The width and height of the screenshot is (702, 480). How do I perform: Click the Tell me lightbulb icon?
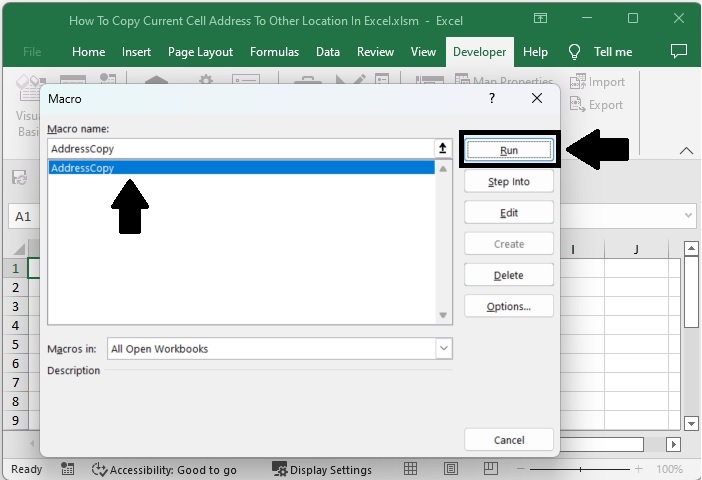point(575,52)
